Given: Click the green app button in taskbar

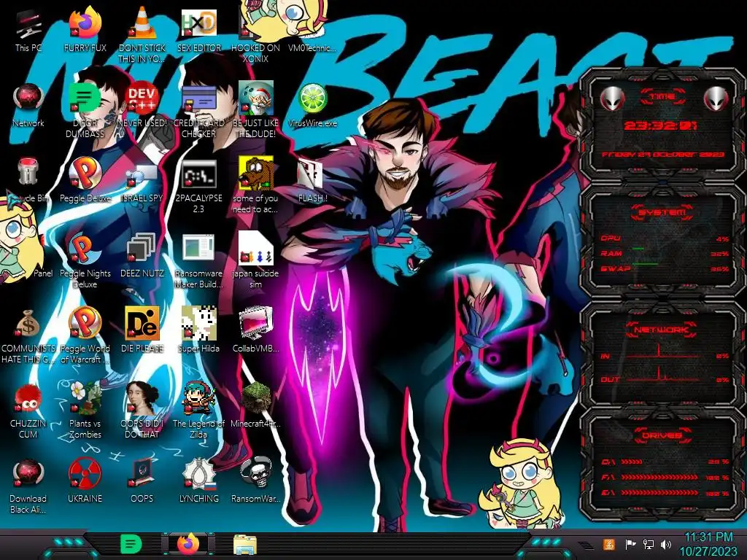Looking at the screenshot, I should pyautogui.click(x=131, y=544).
